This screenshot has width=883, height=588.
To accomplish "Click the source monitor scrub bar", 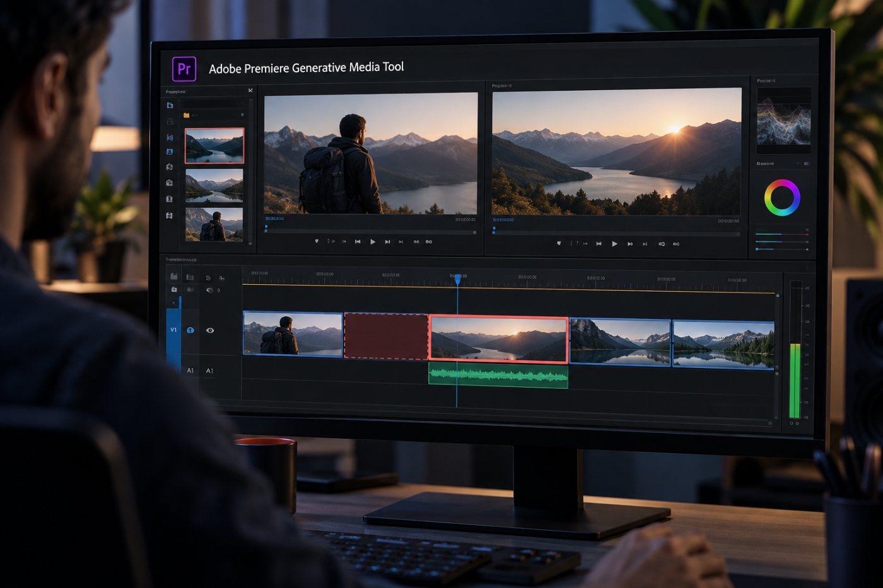I will [x=371, y=232].
